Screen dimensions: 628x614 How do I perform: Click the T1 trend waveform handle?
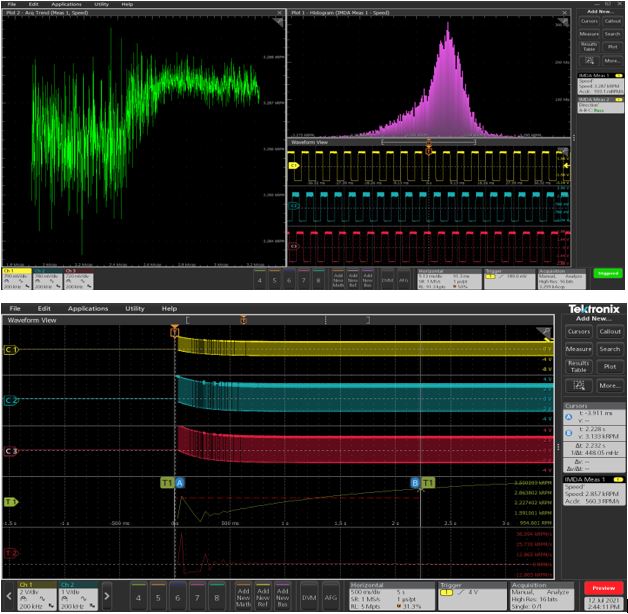point(11,501)
